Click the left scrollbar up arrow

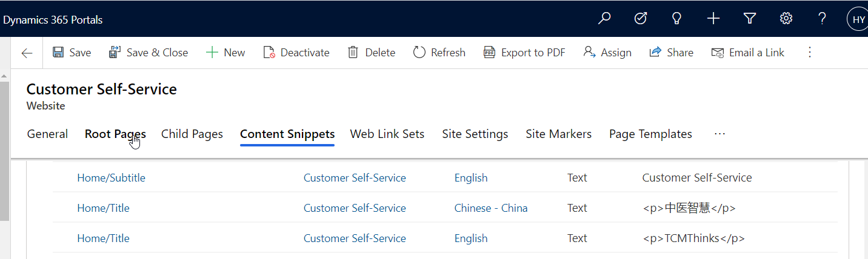pos(4,76)
